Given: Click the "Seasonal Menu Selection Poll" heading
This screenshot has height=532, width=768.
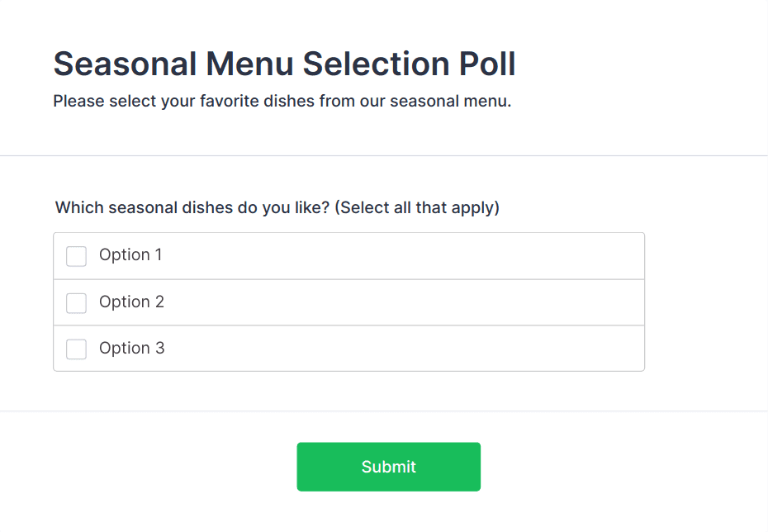Looking at the screenshot, I should 284,64.
